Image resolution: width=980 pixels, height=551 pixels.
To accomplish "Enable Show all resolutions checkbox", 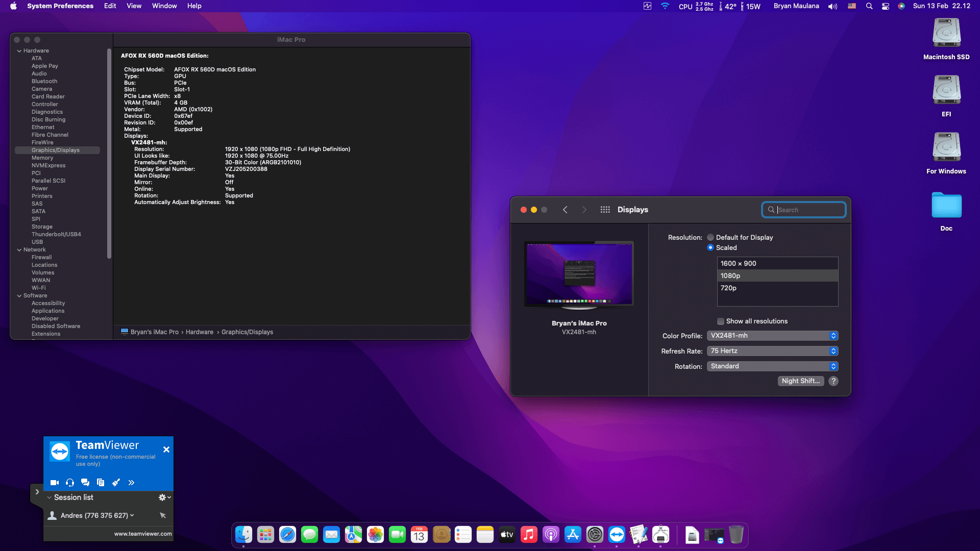I will point(721,321).
